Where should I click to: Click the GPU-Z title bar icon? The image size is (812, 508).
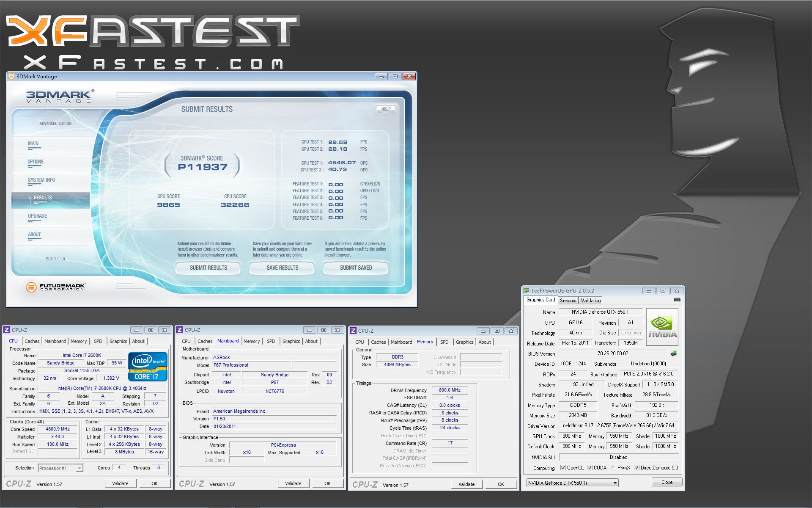point(527,291)
